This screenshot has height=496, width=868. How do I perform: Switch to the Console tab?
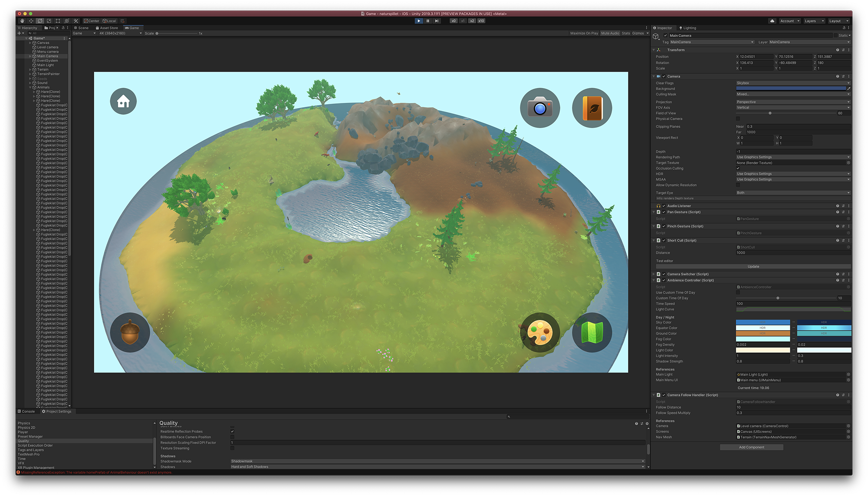click(x=26, y=411)
